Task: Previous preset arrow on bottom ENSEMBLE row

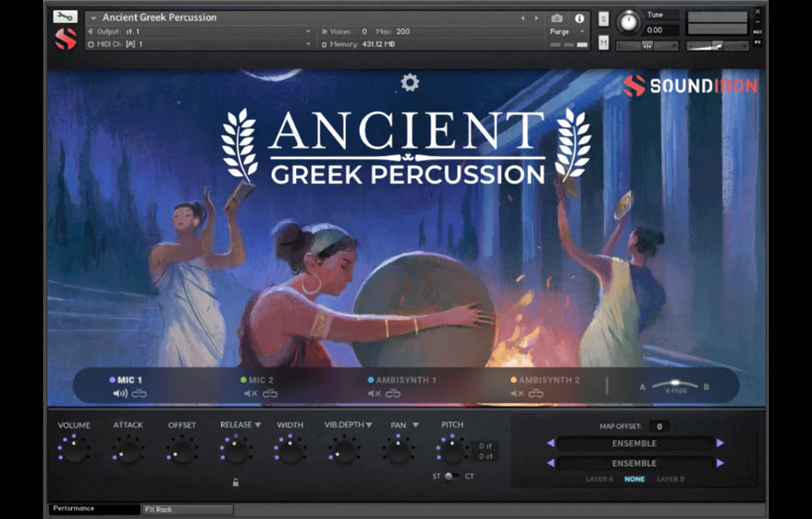Action: click(x=551, y=463)
